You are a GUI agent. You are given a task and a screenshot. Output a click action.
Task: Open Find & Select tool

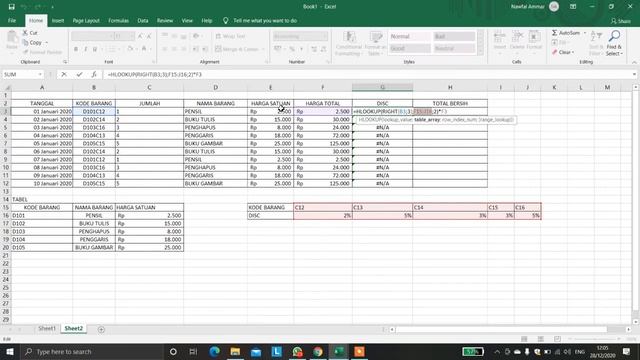613,43
